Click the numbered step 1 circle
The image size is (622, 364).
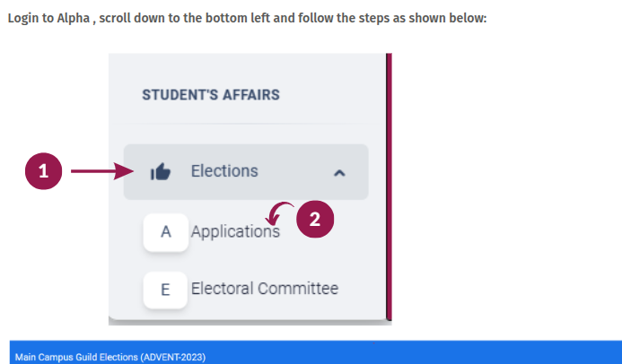tap(43, 171)
